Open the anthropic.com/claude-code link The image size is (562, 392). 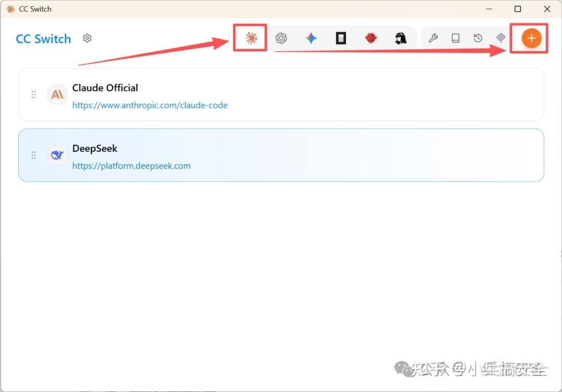(150, 105)
